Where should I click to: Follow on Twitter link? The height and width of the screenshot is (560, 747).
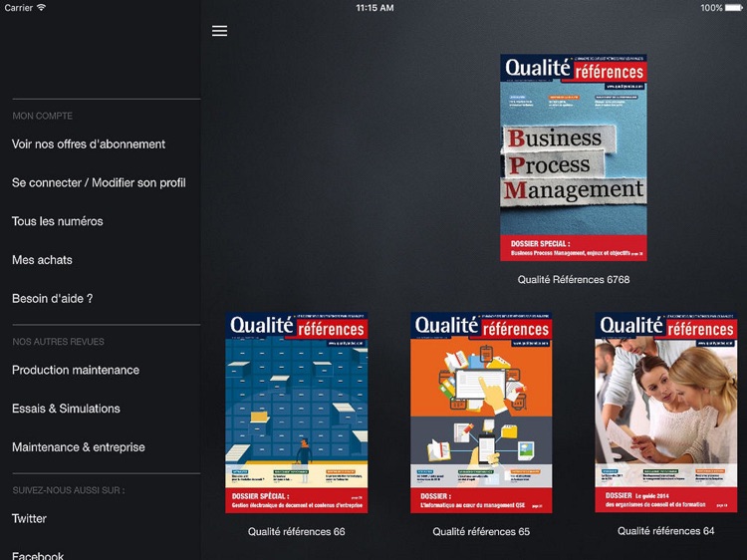[29, 518]
